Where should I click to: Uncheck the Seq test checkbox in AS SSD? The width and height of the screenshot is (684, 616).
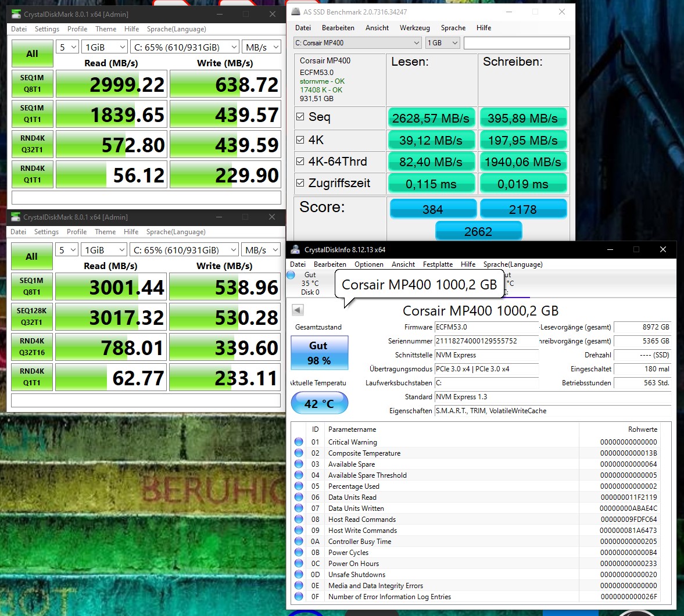point(300,116)
